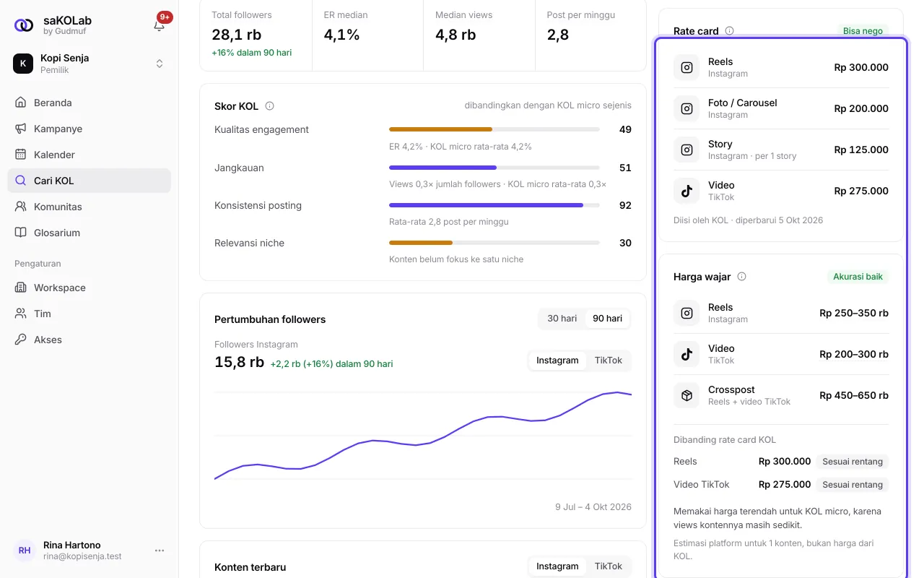Click the saKOLab logo icon
The height and width of the screenshot is (578, 924).
tap(24, 25)
